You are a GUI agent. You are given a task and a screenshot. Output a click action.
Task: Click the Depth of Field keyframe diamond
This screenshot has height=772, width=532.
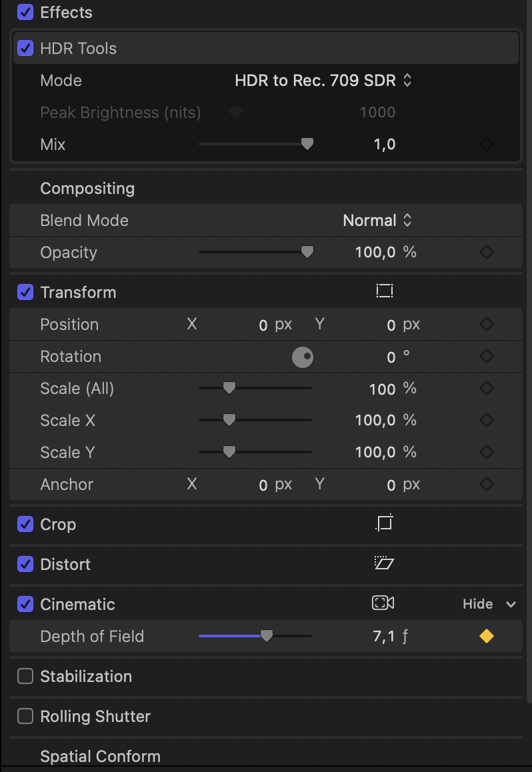487,637
